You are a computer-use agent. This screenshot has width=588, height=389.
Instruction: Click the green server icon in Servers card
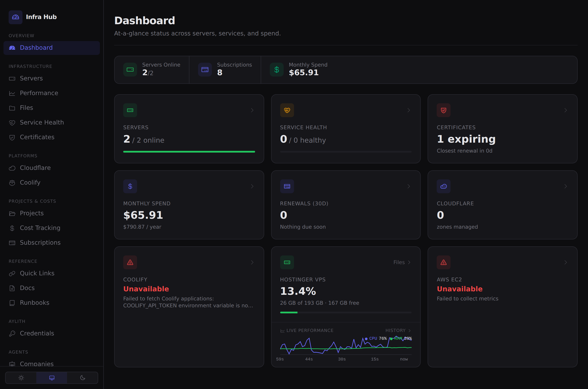click(x=130, y=110)
